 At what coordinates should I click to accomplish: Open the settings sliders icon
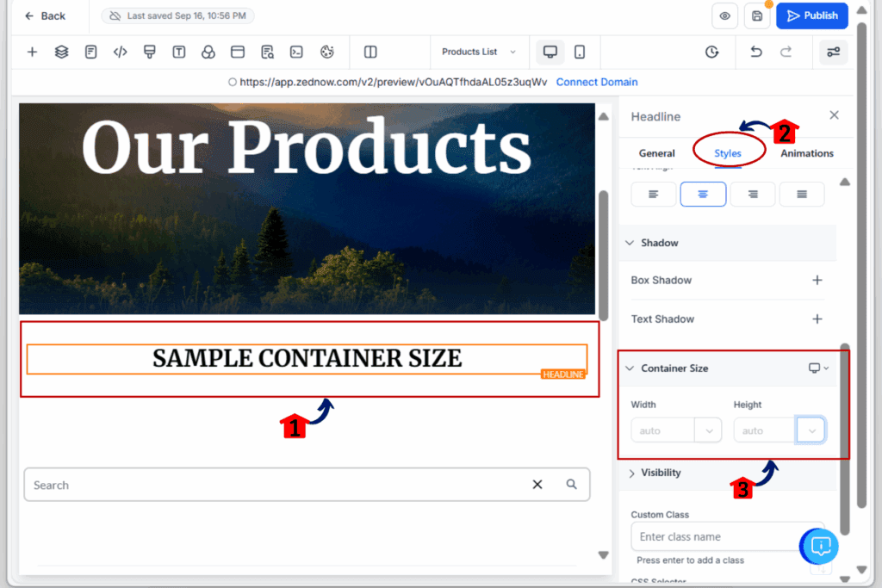tap(833, 52)
